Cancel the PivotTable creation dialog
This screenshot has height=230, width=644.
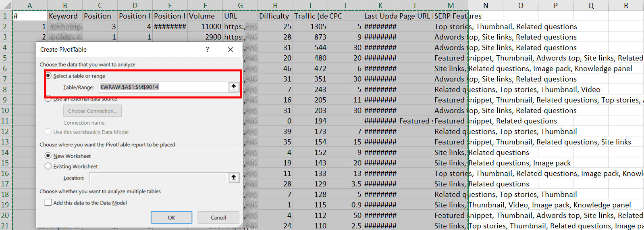218,217
